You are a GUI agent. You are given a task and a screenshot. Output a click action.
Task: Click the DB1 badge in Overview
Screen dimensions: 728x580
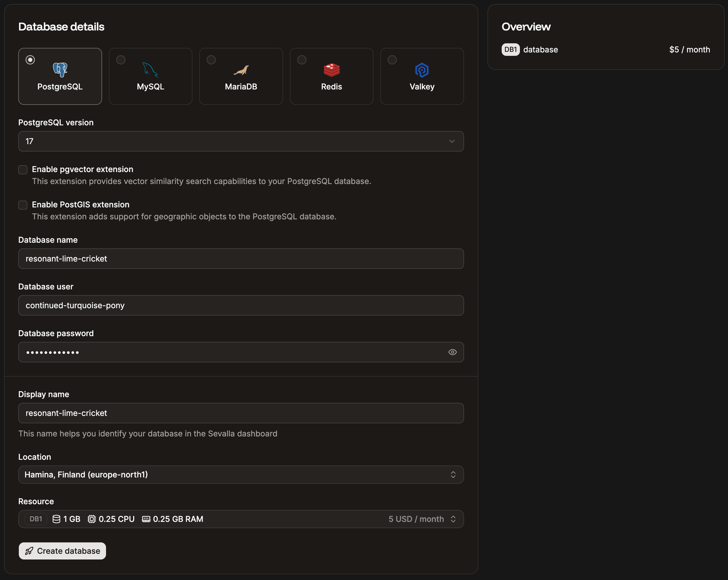tap(511, 50)
